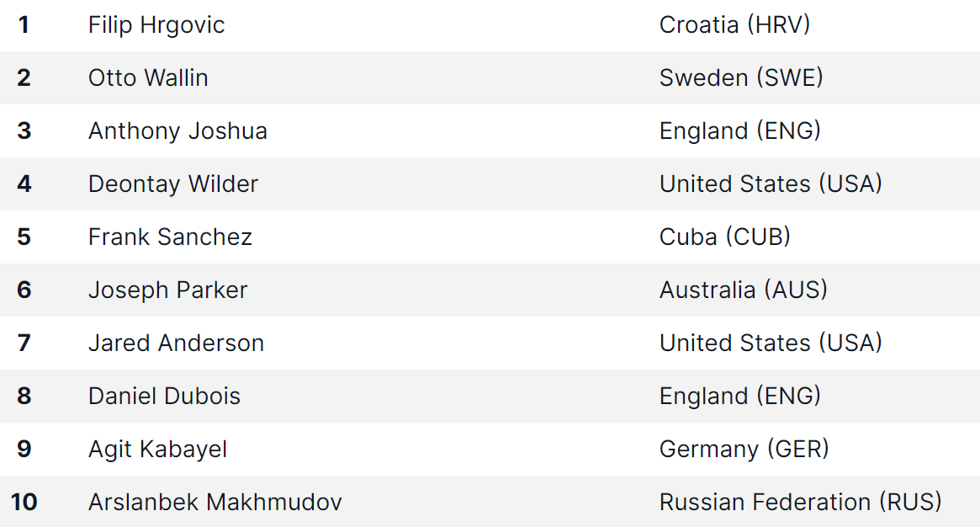This screenshot has width=980, height=527.
Task: Select Joseph Parker's name
Action: [x=167, y=290]
